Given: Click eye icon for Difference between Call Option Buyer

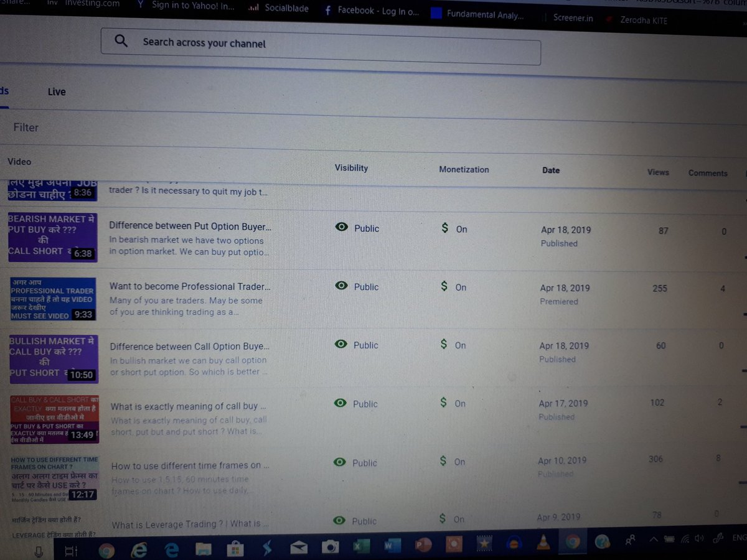Looking at the screenshot, I should click(x=341, y=343).
